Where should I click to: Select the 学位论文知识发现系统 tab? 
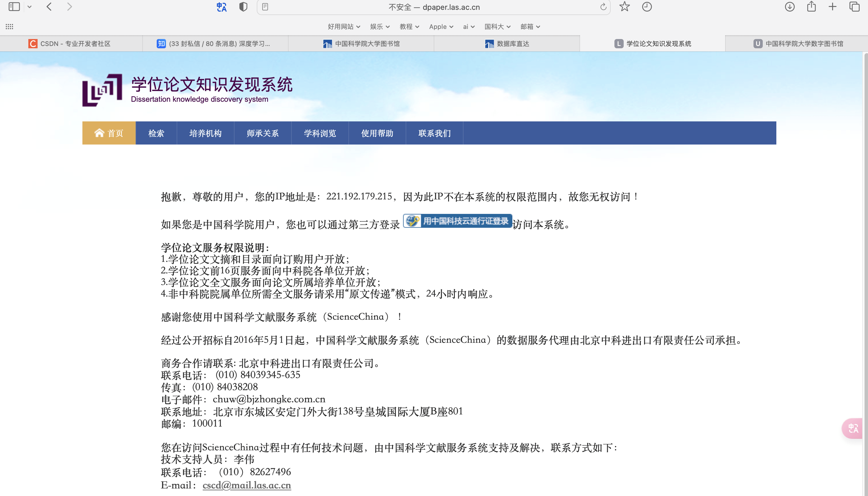click(x=653, y=44)
